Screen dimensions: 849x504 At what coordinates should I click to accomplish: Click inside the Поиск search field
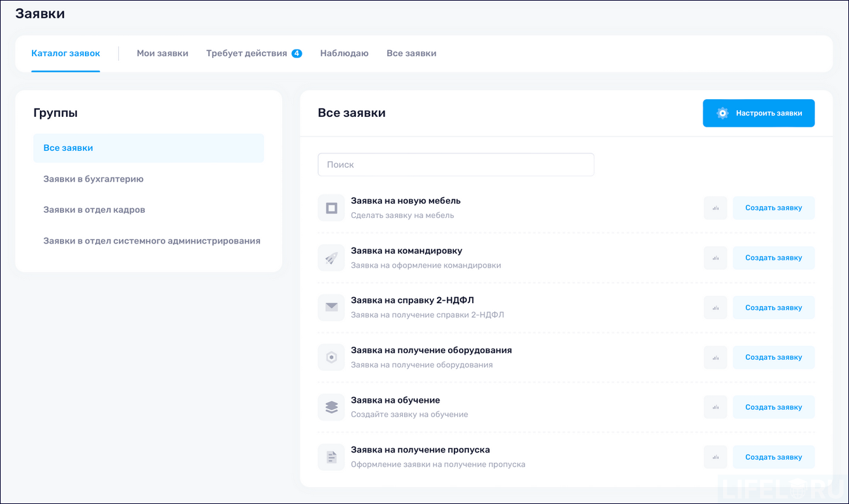coord(455,165)
